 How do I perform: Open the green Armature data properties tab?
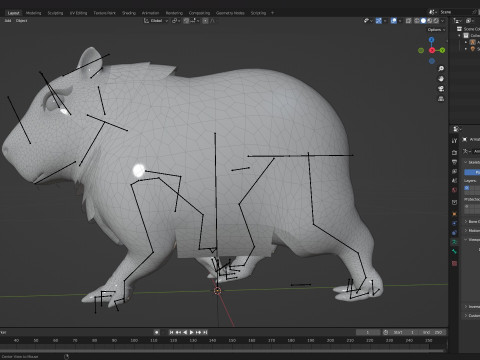[454, 242]
